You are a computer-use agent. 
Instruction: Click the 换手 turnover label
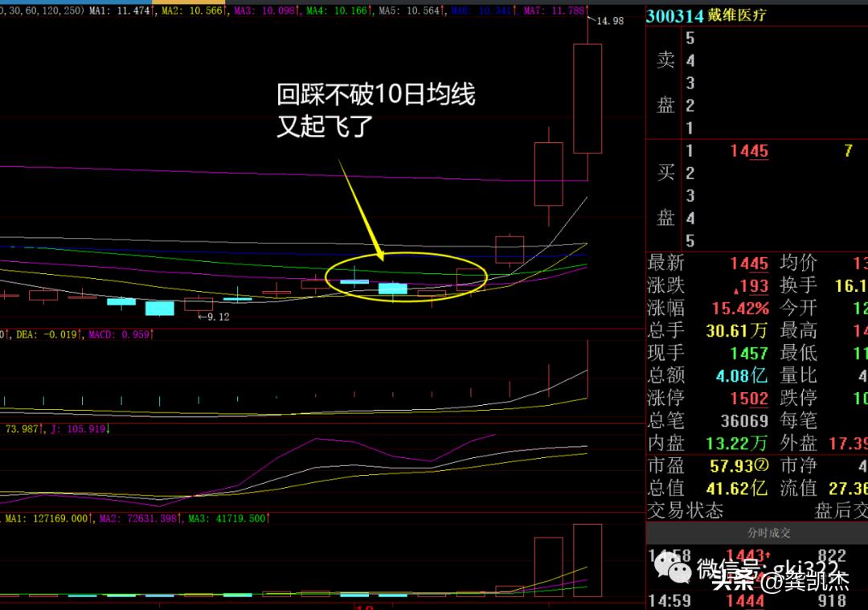(798, 285)
